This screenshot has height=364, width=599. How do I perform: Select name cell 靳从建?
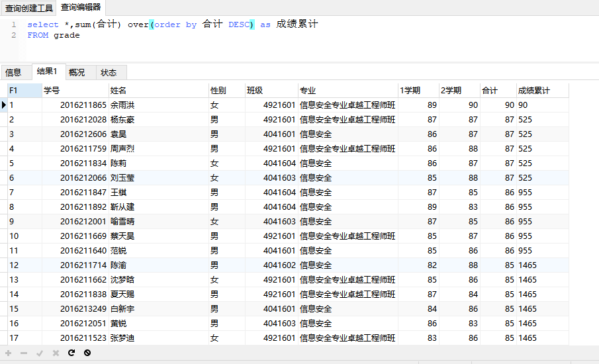point(159,206)
